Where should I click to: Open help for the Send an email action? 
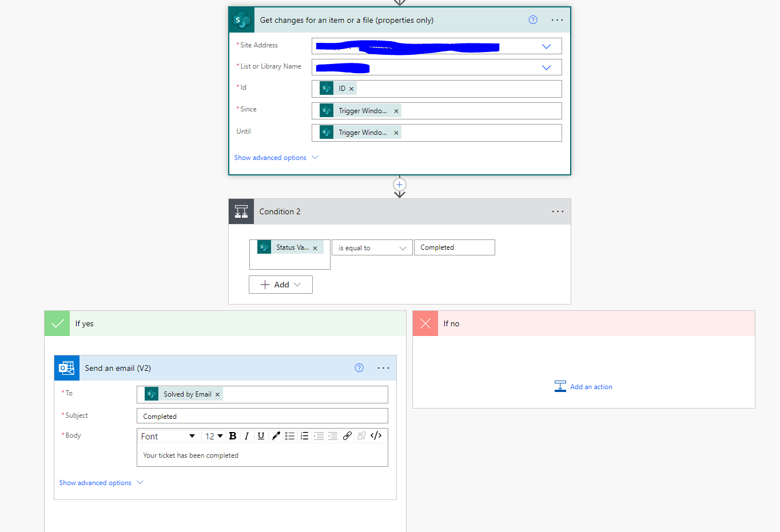pyautogui.click(x=359, y=368)
